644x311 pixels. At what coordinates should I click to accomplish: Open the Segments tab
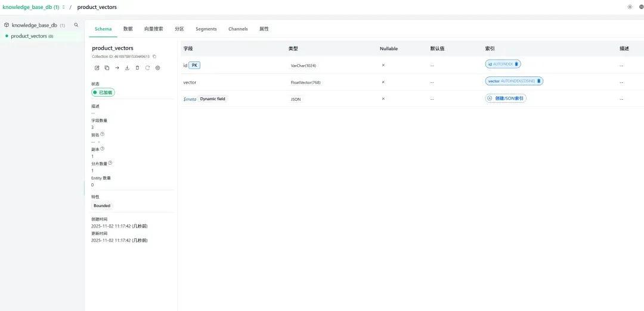click(x=206, y=29)
